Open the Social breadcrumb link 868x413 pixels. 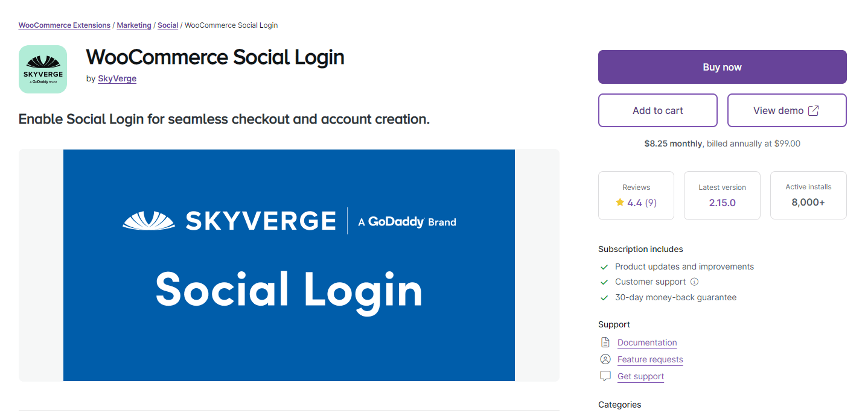[x=167, y=25]
